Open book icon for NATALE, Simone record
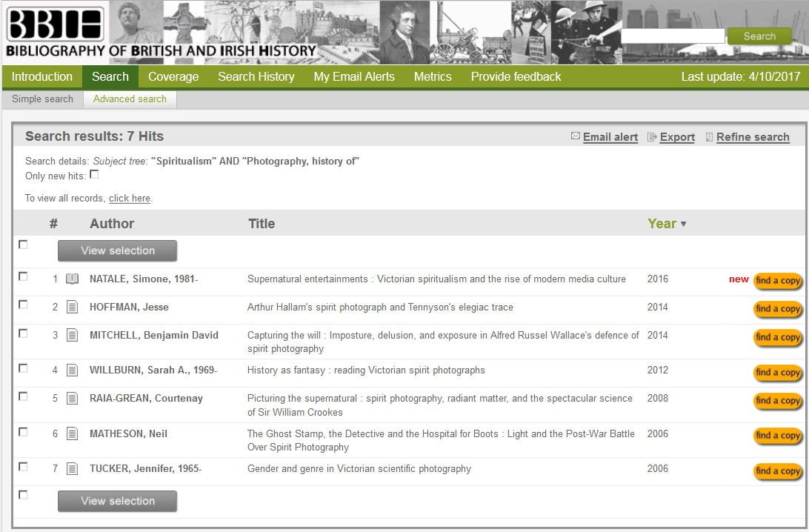The image size is (809, 532). 72,279
